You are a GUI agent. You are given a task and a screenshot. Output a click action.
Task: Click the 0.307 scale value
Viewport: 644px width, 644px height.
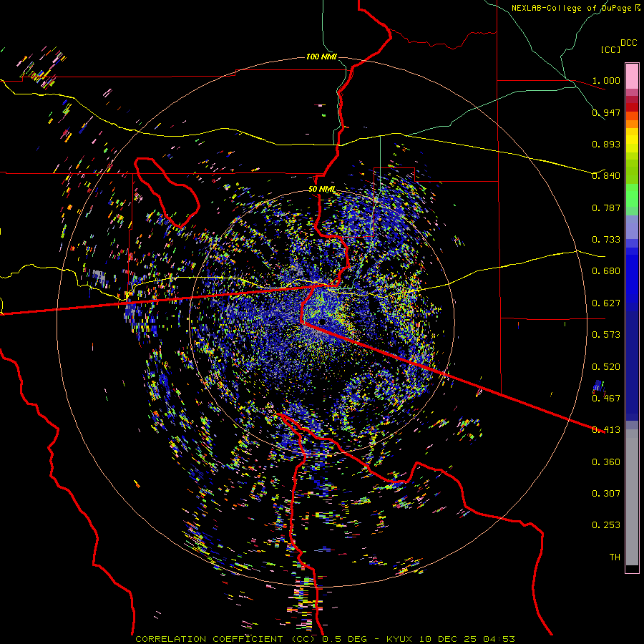tap(606, 494)
